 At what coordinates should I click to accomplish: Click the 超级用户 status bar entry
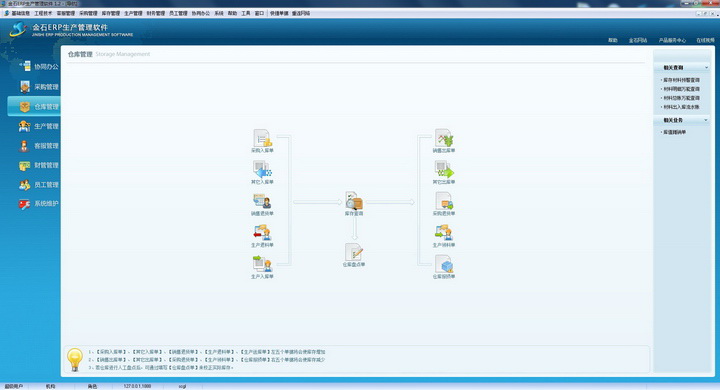tap(14, 386)
